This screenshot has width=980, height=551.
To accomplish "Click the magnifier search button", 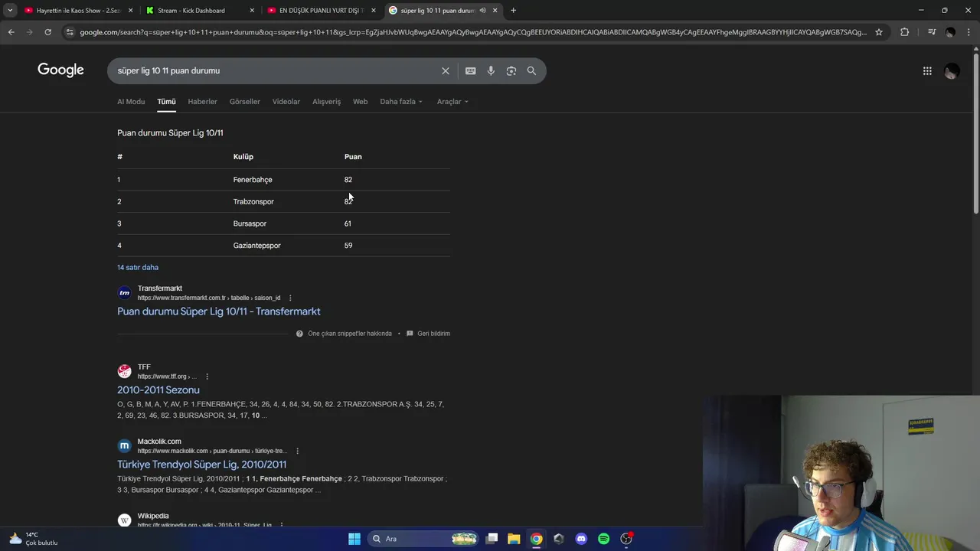I will pos(531,70).
